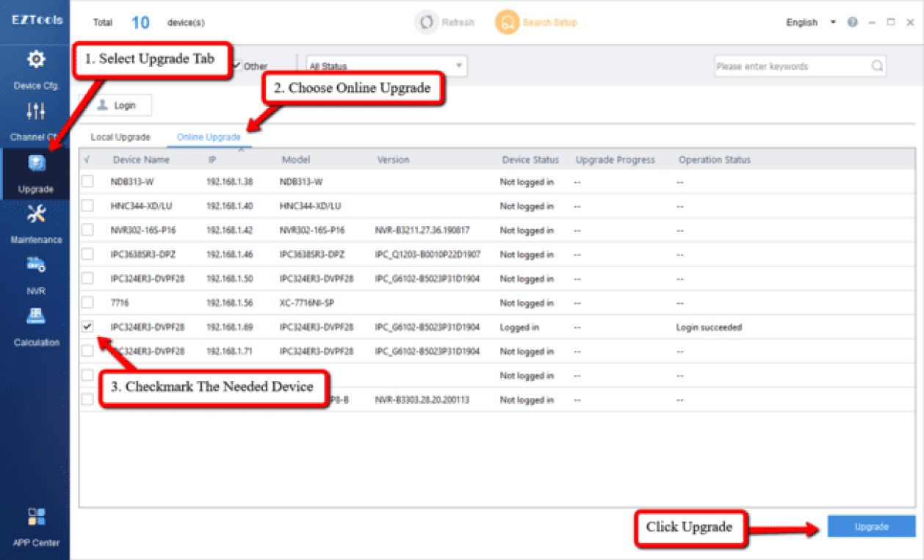
Task: Open the English language dropdown
Action: (810, 23)
